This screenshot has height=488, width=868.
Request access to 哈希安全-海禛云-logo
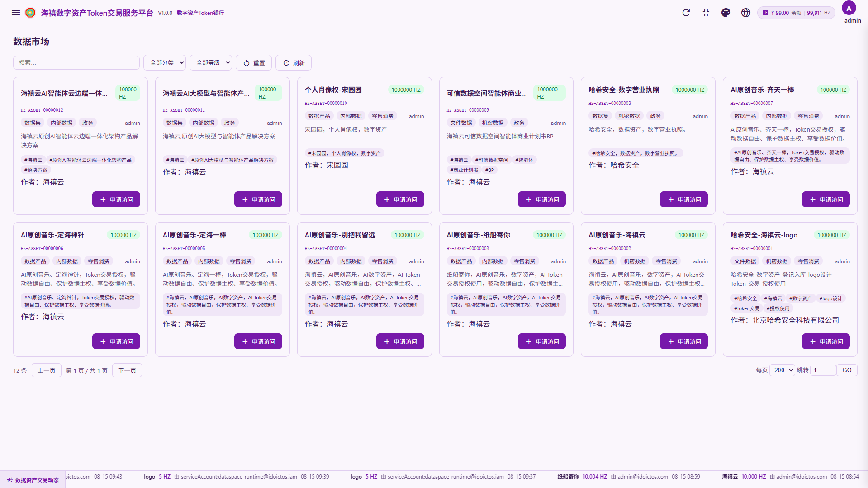click(x=826, y=341)
